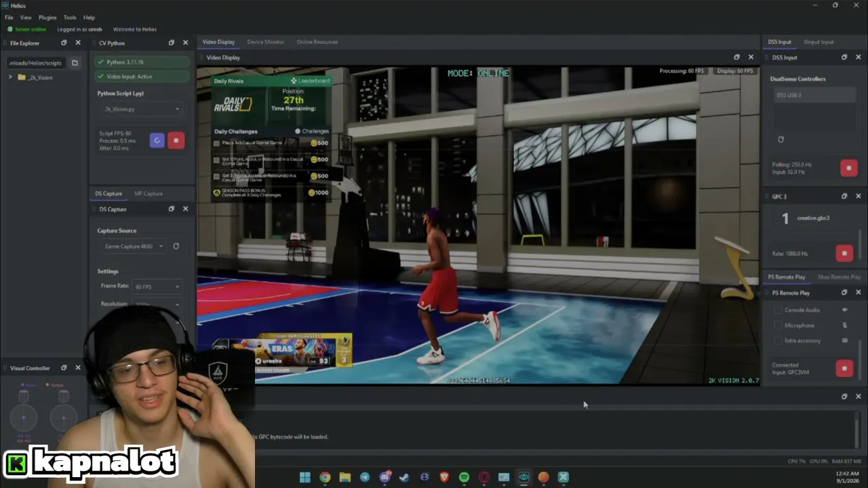The image size is (868, 488).
Task: Float the File Explorer panel
Action: 64,43
